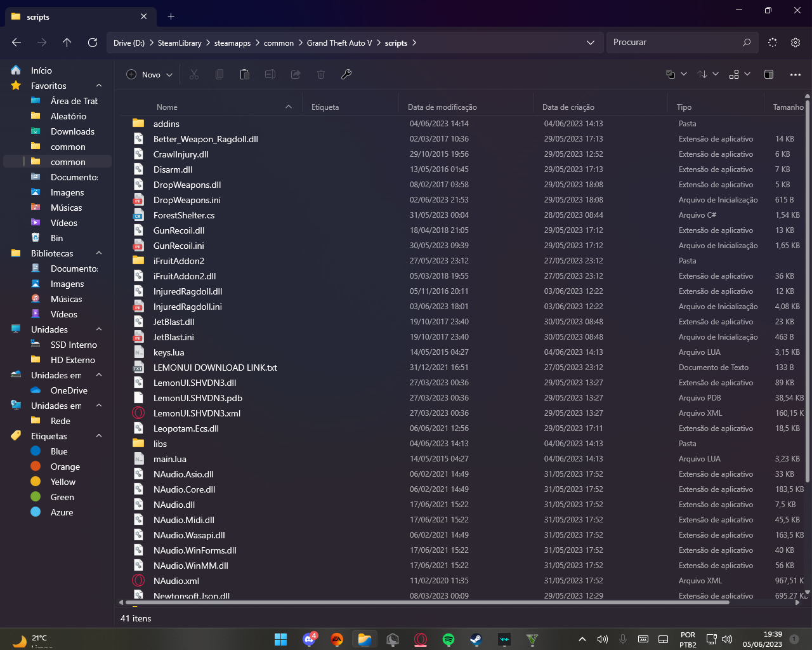
Task: Click the keys.lua file icon
Action: [x=138, y=352]
